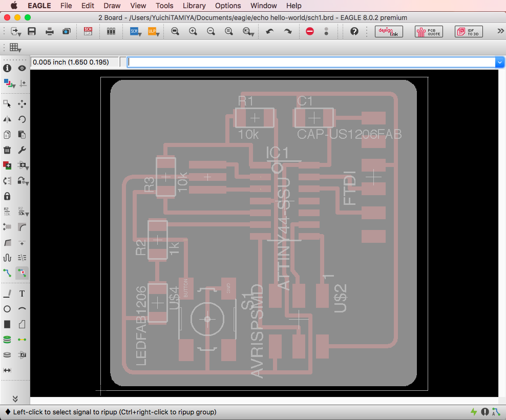Screen dimensions: 506x420
Task: Click the ATTINY44 IC1 component on board
Action: coord(284,202)
